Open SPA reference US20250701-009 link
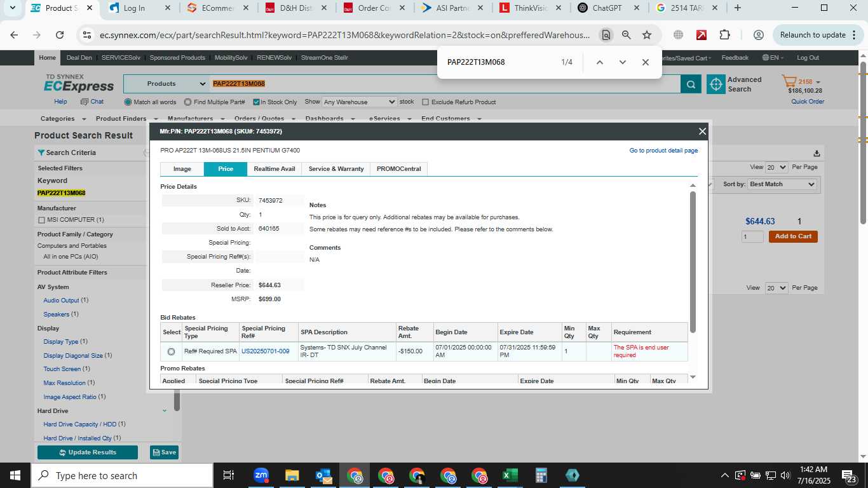The height and width of the screenshot is (488, 868). point(265,351)
